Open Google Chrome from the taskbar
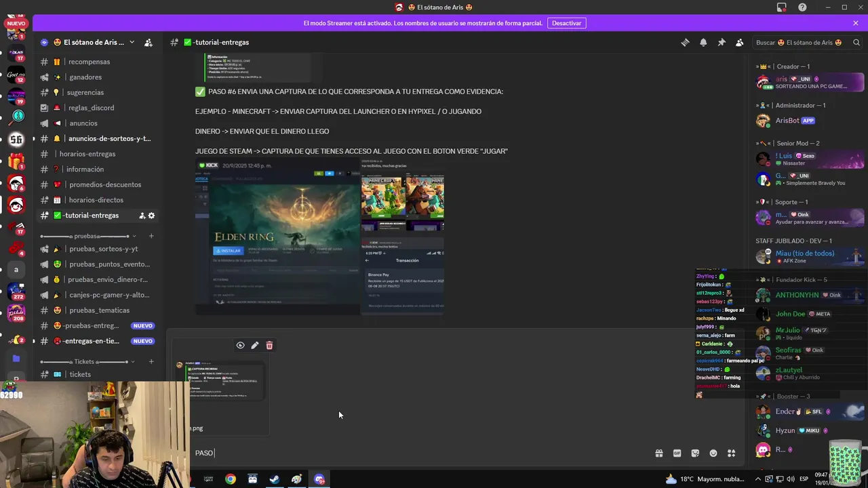The image size is (868, 488). (231, 479)
